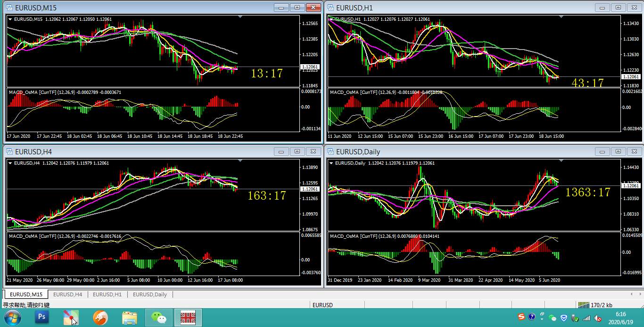Click the EURUSD,M15 chart window title icon
644x327 pixels.
tap(9, 8)
